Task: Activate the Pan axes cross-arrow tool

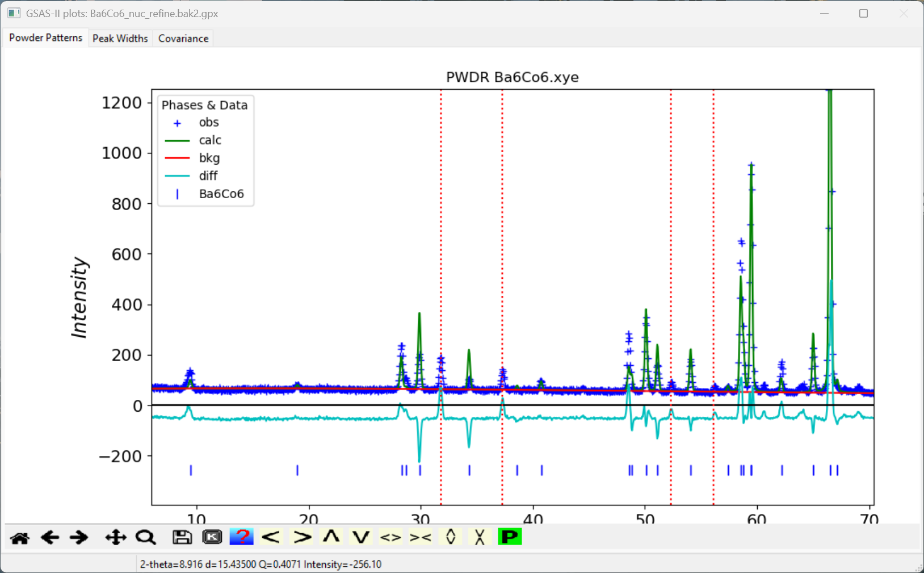Action: point(116,537)
